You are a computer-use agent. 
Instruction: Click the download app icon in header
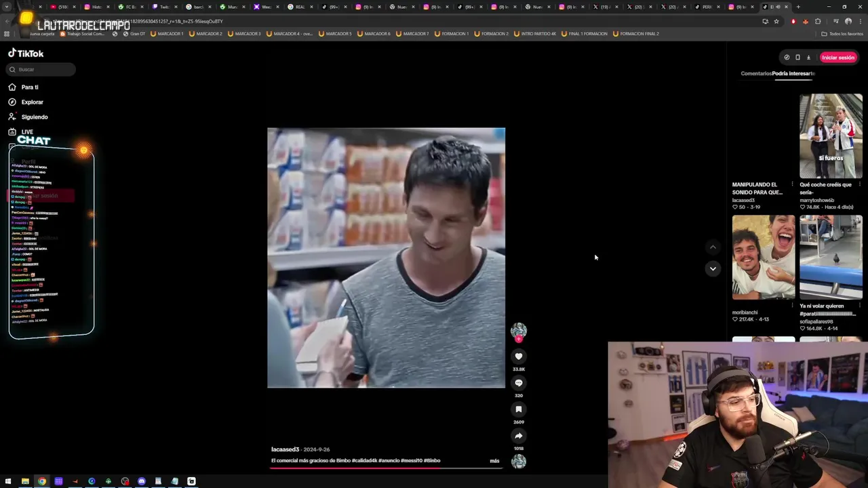coord(808,58)
